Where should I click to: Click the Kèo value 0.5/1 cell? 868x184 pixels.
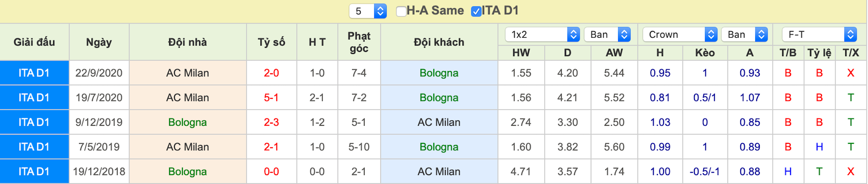click(x=705, y=97)
